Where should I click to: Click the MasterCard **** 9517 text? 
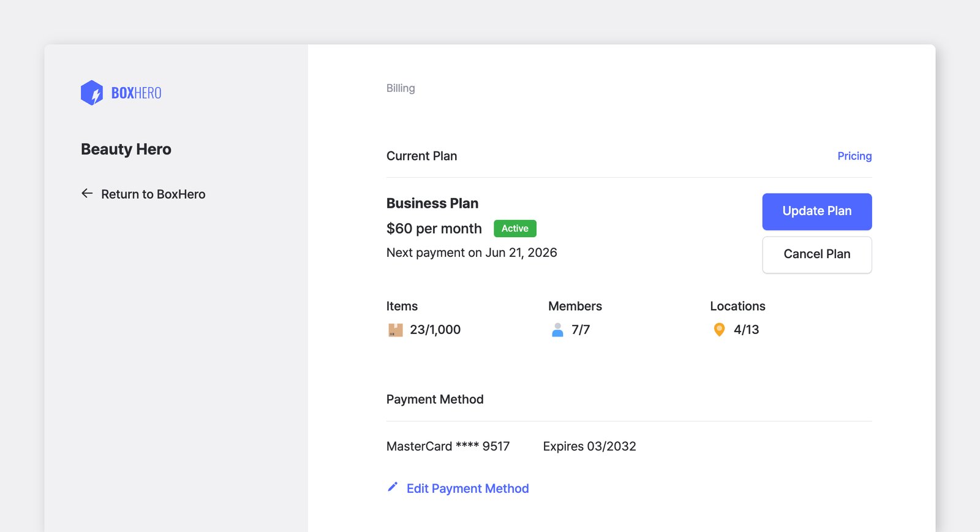(x=448, y=446)
